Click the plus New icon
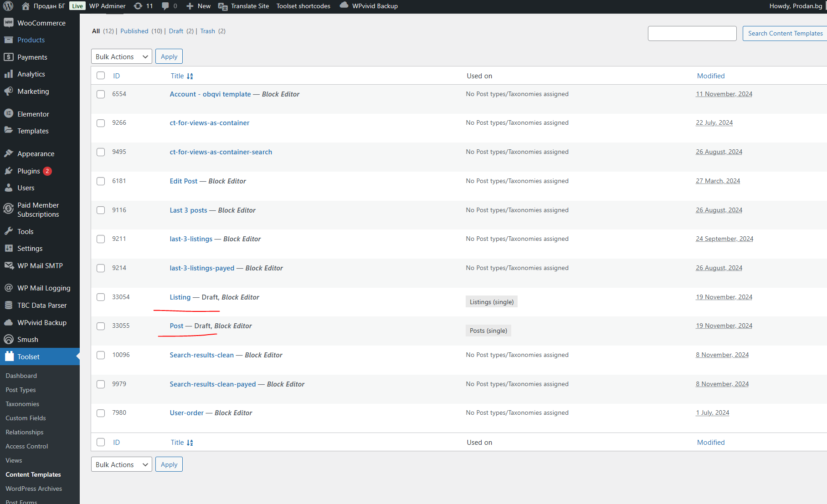This screenshot has height=504, width=827. coord(190,6)
